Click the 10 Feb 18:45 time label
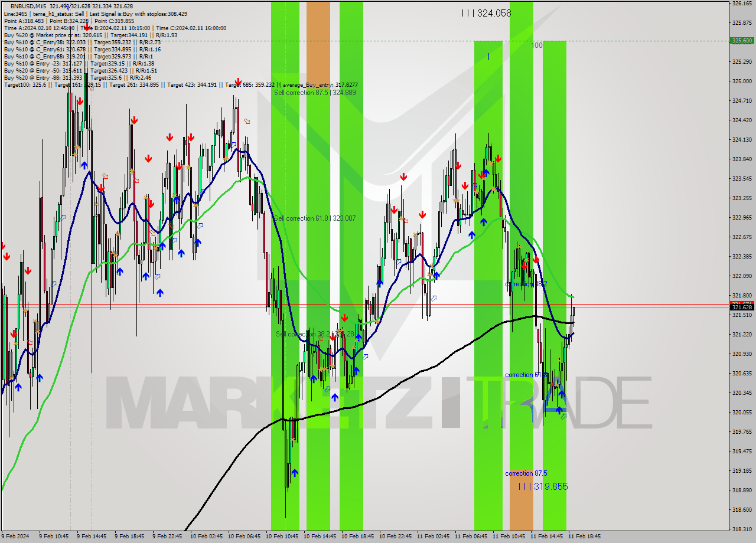 point(357,537)
